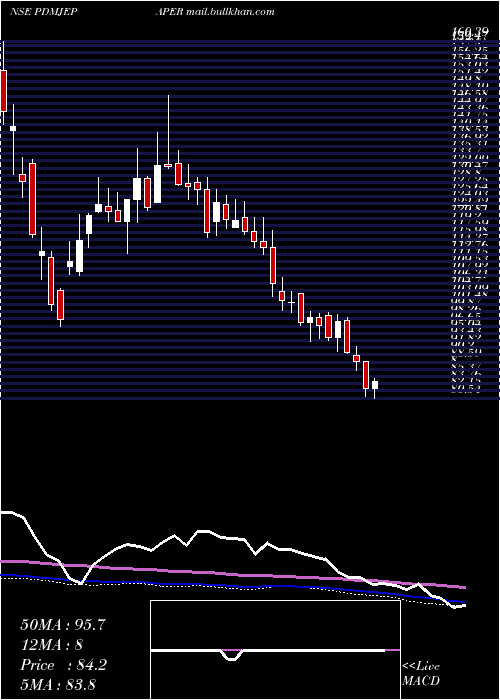The height and width of the screenshot is (700, 500).
Task: Click the APER mail.bullkhan.com header text
Action: click(x=215, y=12)
